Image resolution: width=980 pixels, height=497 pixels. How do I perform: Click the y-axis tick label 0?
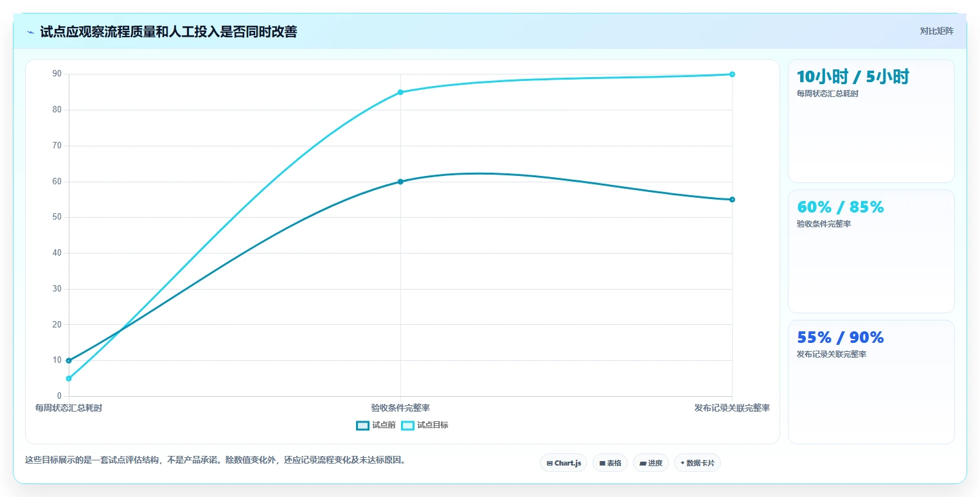59,396
